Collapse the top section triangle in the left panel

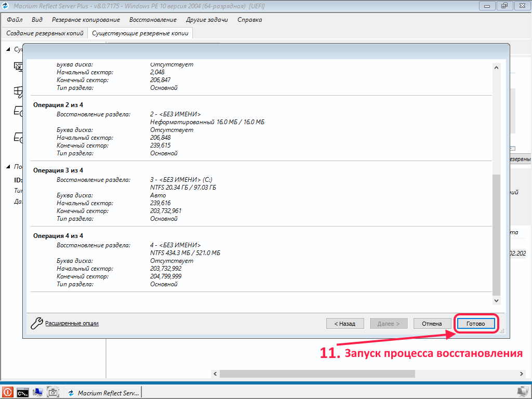[8, 49]
